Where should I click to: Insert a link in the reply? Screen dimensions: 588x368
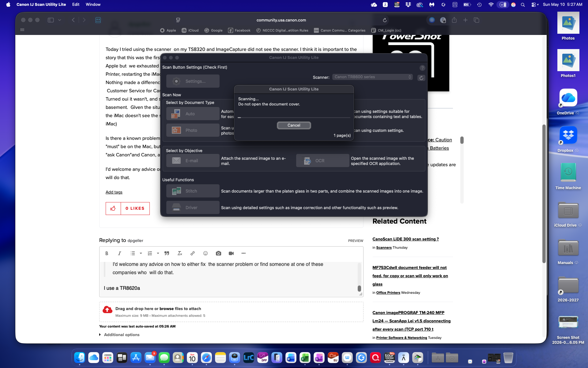coord(193,253)
